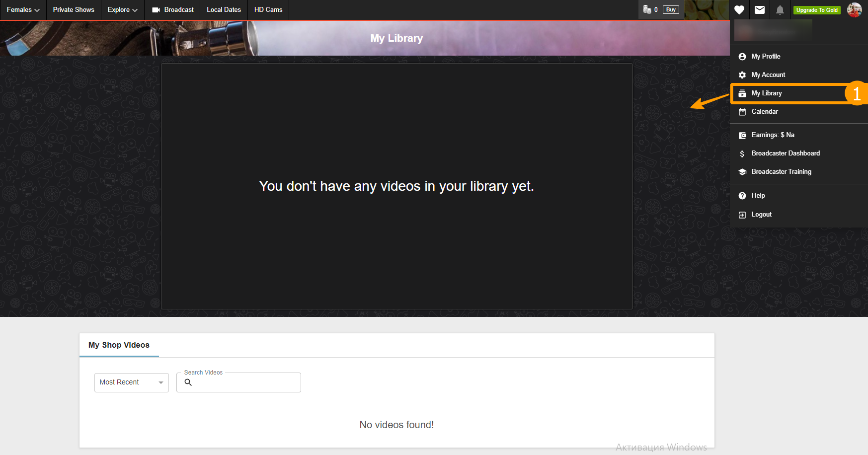The height and width of the screenshot is (455, 868).
Task: Select My Library in the user menu
Action: (767, 93)
